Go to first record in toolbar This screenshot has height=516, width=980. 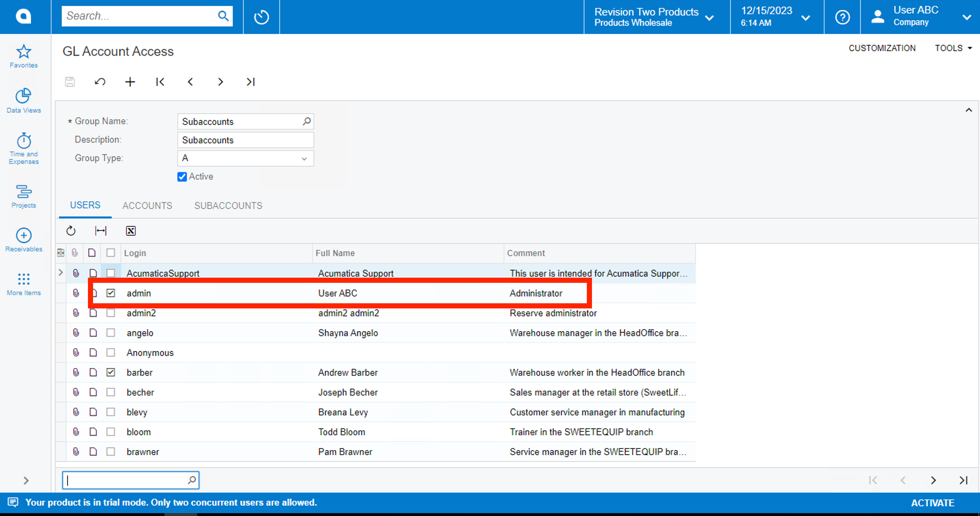tap(160, 82)
